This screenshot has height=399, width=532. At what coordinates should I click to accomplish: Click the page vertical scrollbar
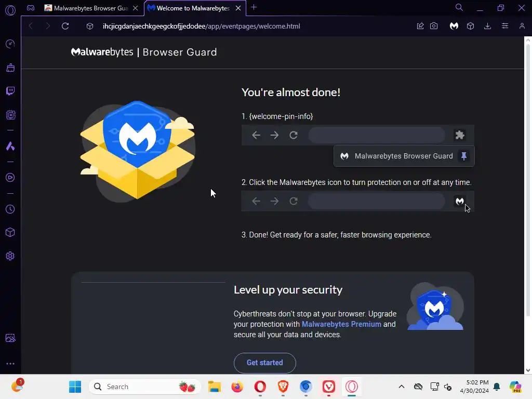pos(528,179)
